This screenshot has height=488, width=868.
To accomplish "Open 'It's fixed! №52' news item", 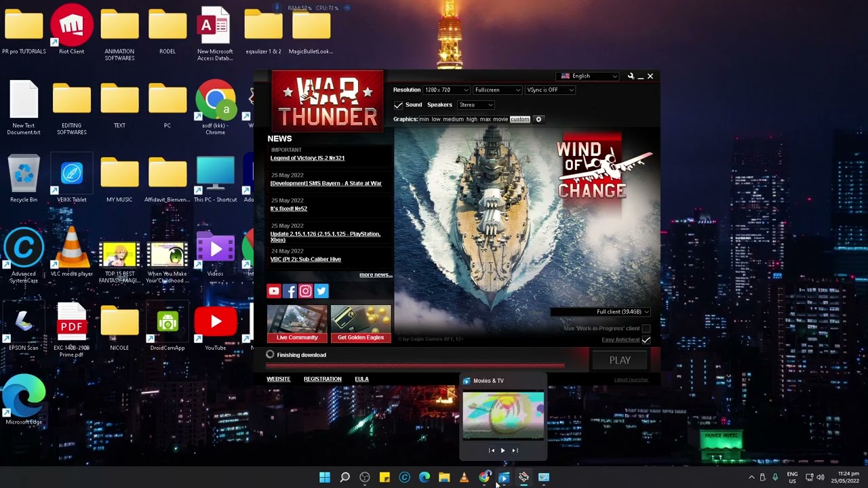I will (289, 209).
